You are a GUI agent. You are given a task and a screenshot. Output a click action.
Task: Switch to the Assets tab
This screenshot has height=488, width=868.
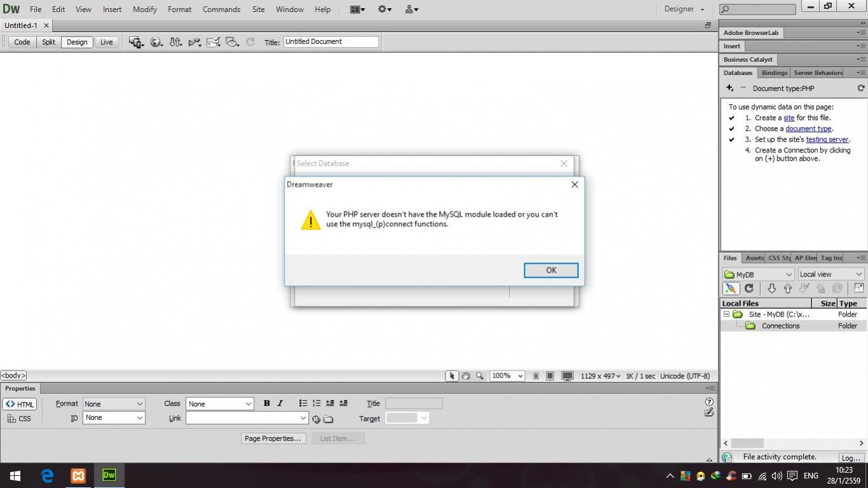click(x=754, y=258)
